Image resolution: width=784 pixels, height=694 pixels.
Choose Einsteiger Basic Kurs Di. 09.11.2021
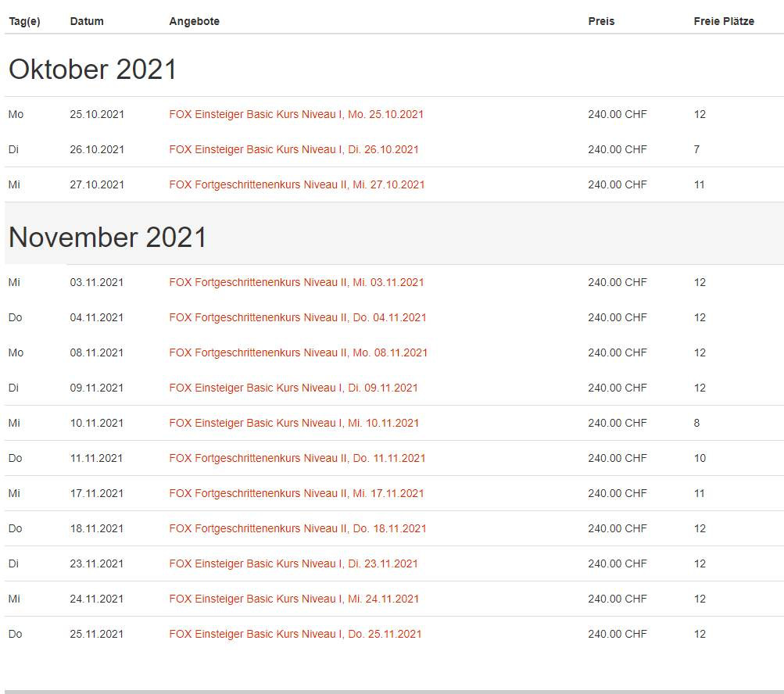(x=293, y=388)
